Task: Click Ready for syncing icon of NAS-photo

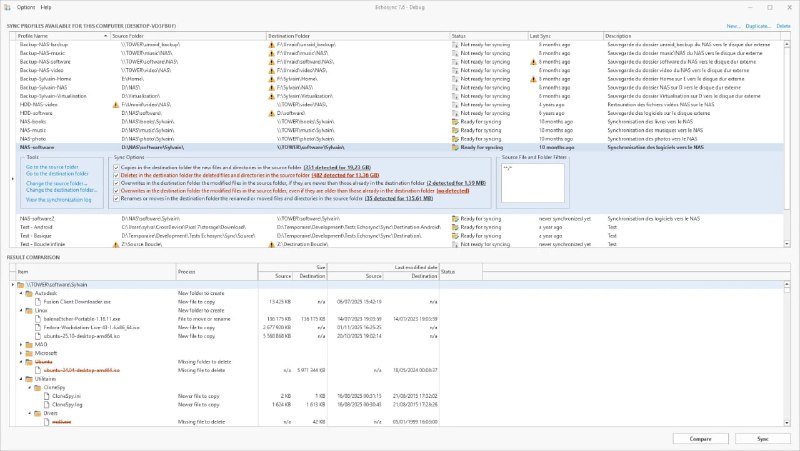Action: tap(455, 139)
